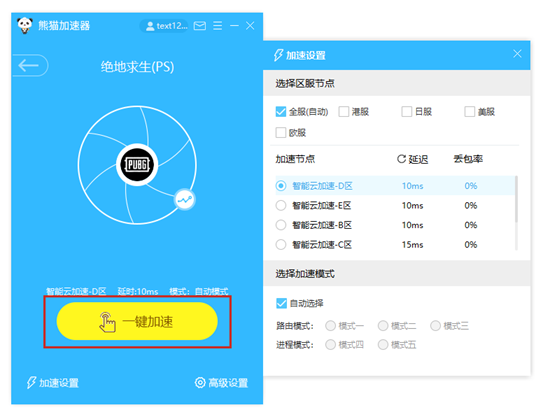Viewport: 550px width, 417px height.
Task: Click the 加速节点 column header
Action: (x=295, y=159)
